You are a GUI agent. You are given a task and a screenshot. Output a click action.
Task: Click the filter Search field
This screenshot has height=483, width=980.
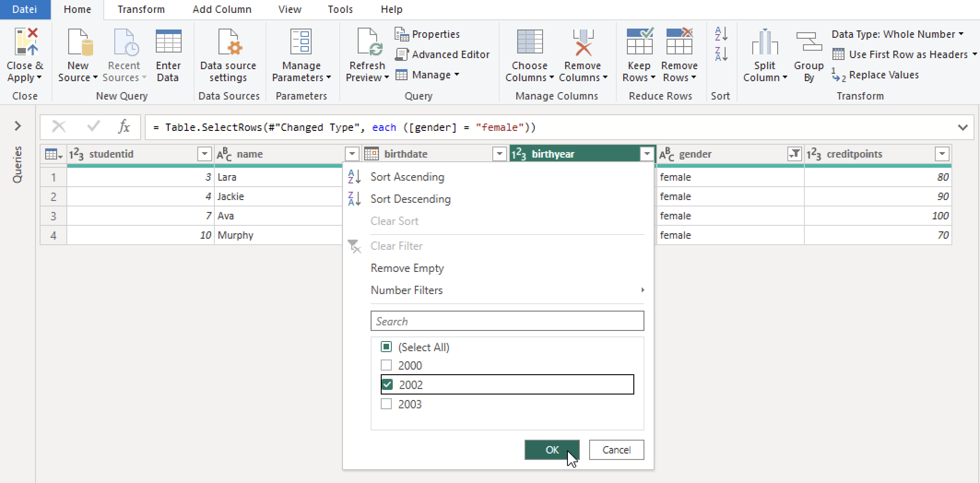tap(507, 320)
